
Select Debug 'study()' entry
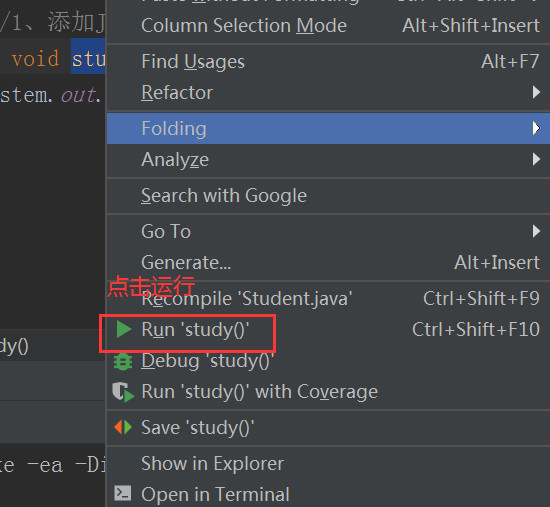tap(328, 361)
